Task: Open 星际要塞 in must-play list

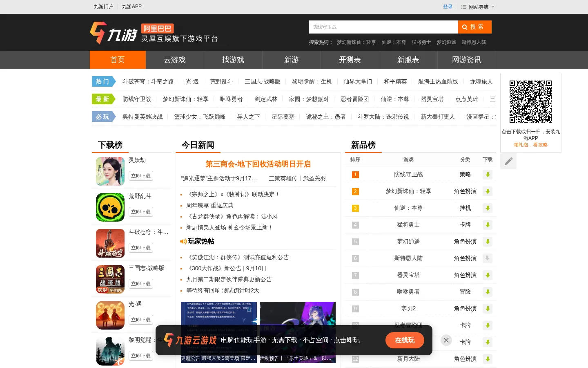Action: tap(283, 117)
